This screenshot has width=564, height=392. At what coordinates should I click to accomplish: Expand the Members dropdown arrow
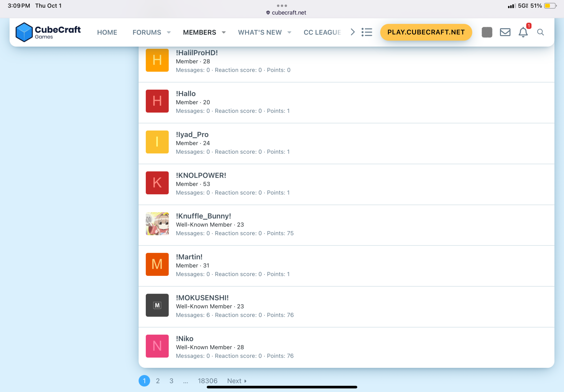(x=224, y=32)
